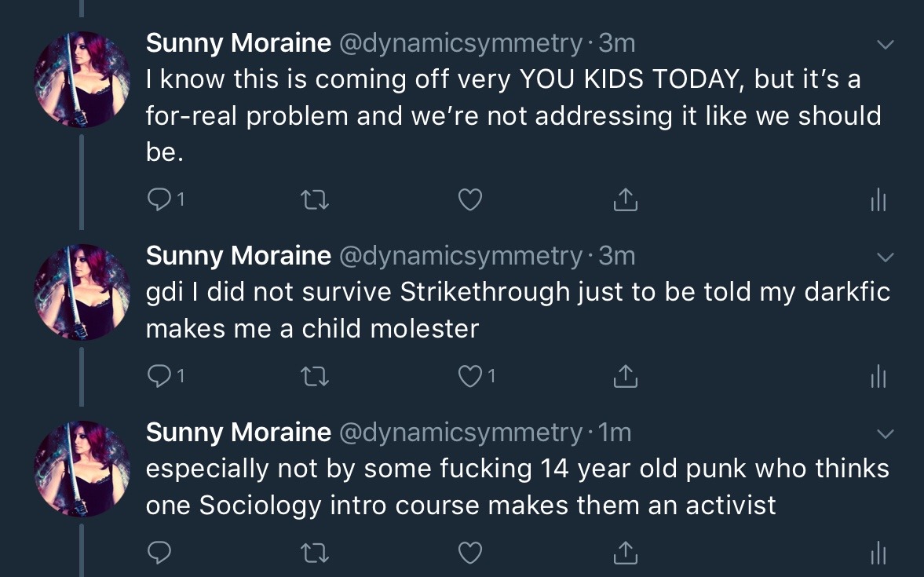Like the Strikethrough darkfic tweet
Screen dimensions: 924x577
click(x=469, y=378)
